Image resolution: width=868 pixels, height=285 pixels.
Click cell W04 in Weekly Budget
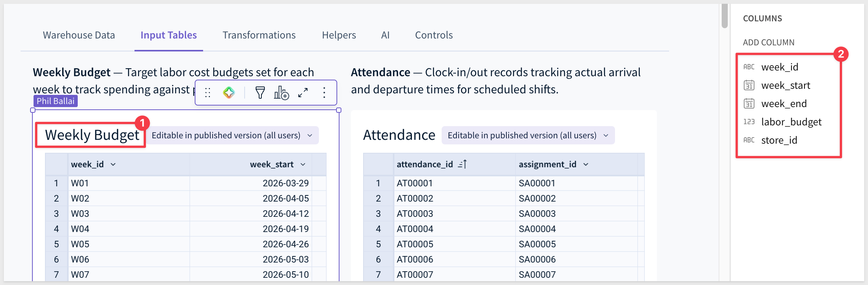[129, 229]
